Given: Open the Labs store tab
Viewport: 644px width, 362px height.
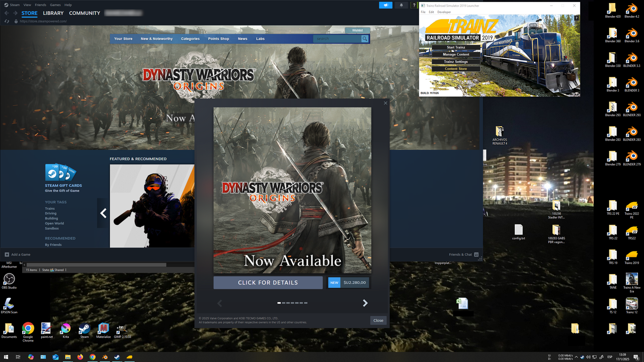Looking at the screenshot, I should [260, 39].
